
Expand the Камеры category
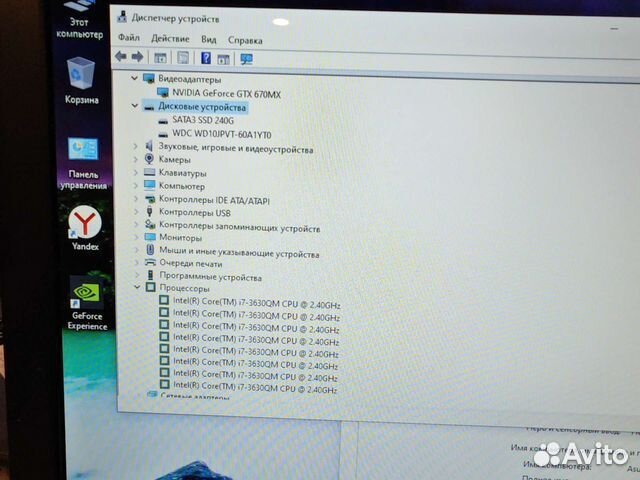136,159
